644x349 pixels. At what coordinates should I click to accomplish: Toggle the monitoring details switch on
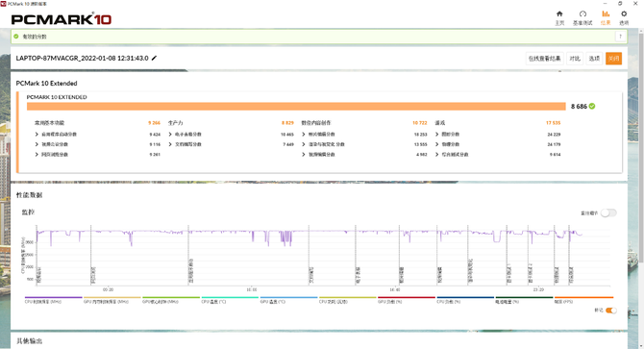tap(608, 212)
